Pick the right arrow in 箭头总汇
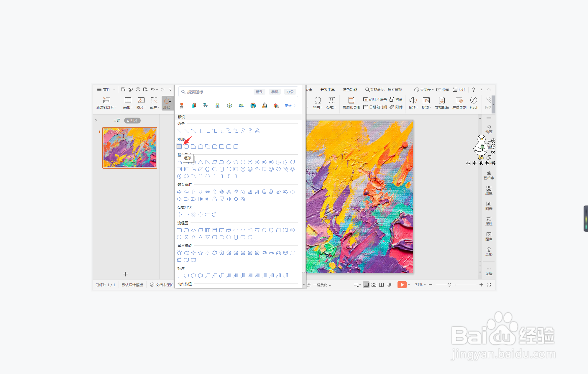This screenshot has width=588, height=374. [179, 192]
